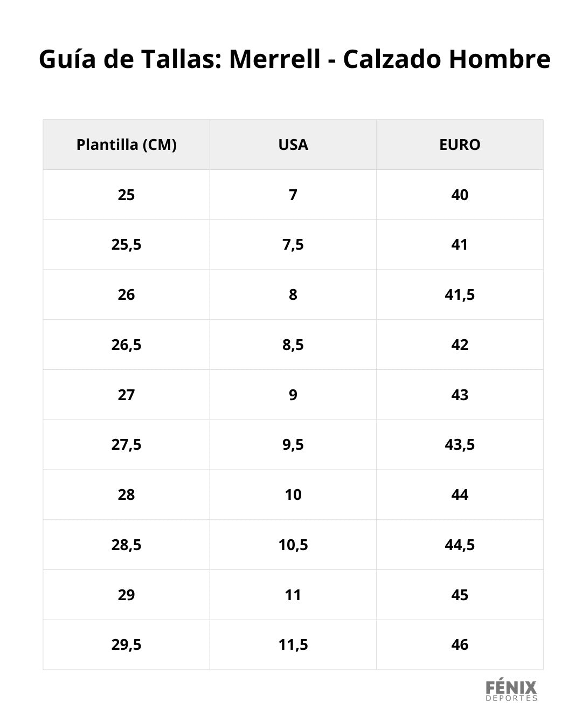Click USA size 11,5 cell
Screen dimensions: 582x728
(293, 644)
